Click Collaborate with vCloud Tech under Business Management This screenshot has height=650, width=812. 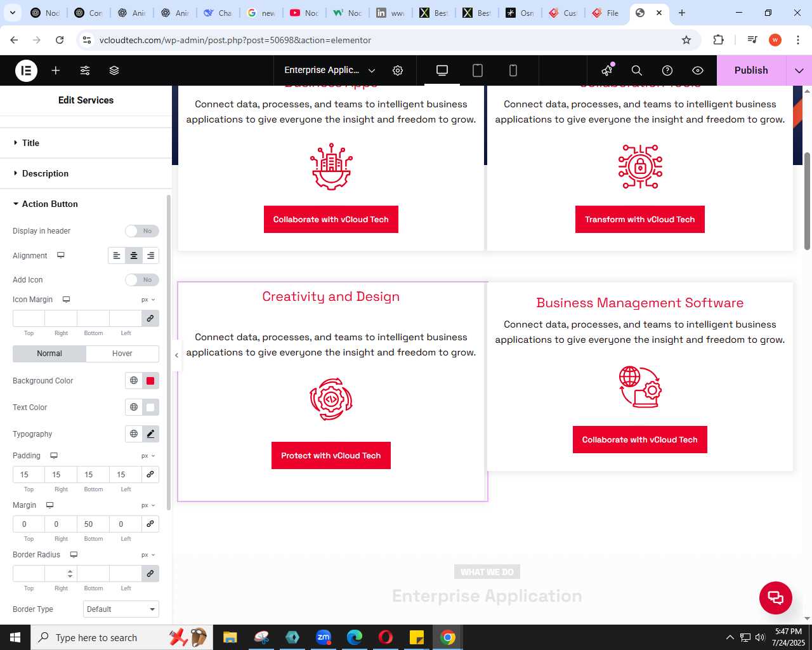[x=640, y=440]
